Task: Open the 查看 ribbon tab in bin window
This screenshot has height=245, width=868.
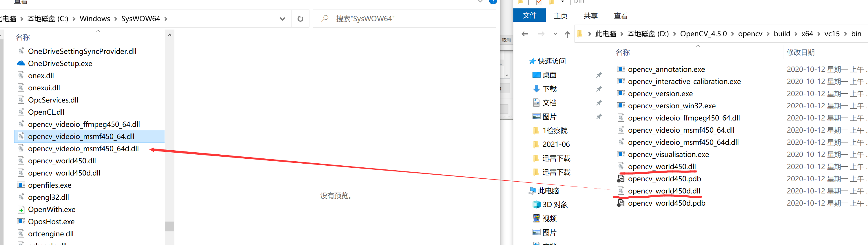Action: [x=621, y=16]
